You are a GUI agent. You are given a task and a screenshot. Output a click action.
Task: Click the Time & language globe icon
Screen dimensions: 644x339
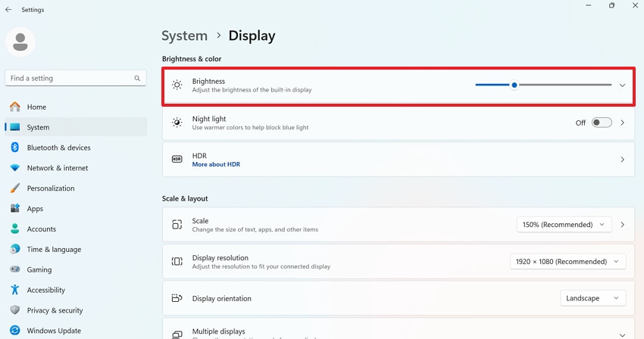pos(15,249)
